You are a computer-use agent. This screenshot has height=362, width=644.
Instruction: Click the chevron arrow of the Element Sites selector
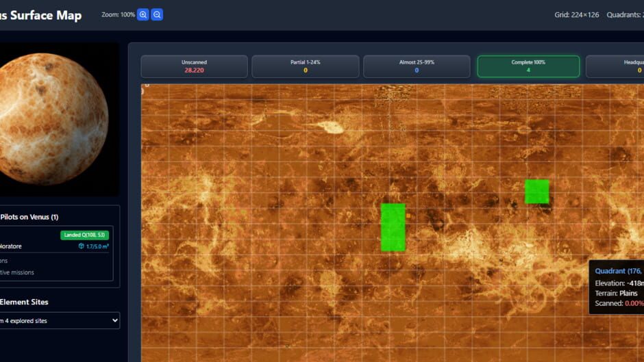[x=113, y=320]
